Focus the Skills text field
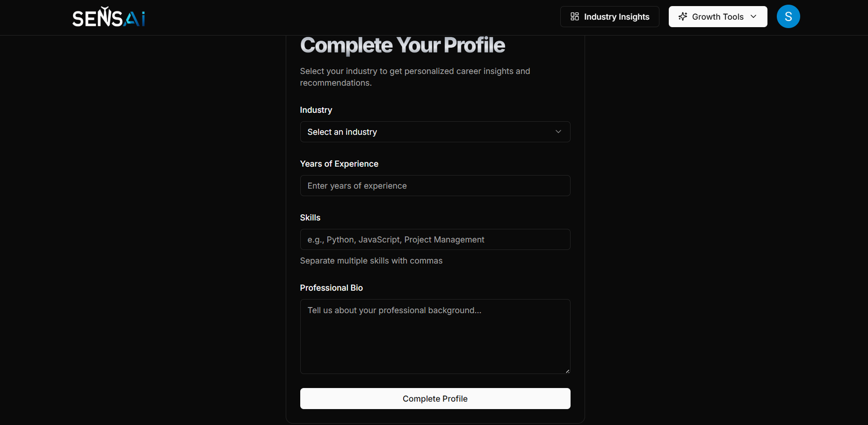Viewport: 868px width, 425px height. pyautogui.click(x=435, y=239)
